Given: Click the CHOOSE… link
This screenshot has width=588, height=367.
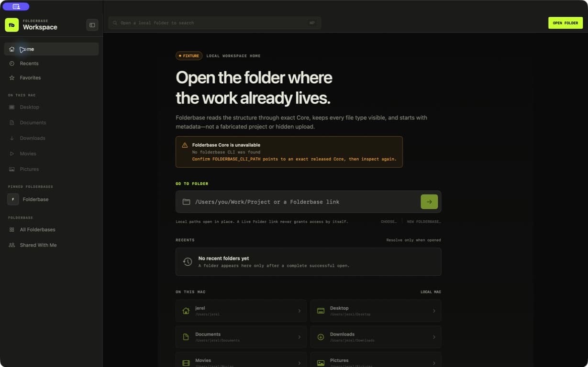Looking at the screenshot, I should tap(388, 222).
